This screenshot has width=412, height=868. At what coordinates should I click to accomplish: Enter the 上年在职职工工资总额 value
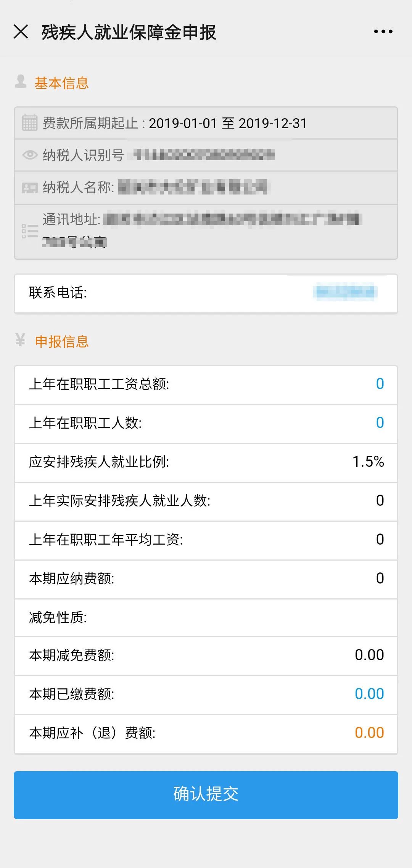[380, 384]
